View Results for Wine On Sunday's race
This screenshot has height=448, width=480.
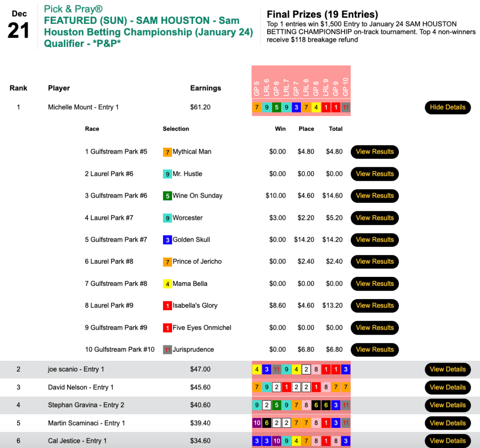[375, 196]
